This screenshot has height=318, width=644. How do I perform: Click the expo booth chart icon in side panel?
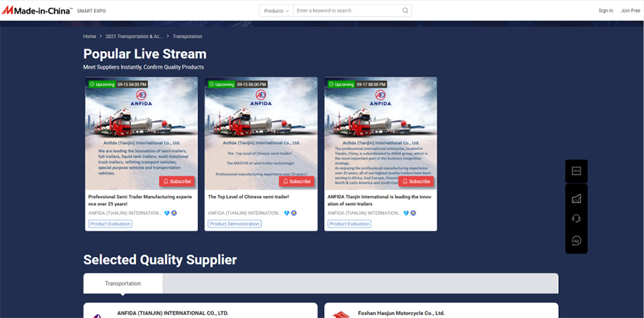[576, 198]
